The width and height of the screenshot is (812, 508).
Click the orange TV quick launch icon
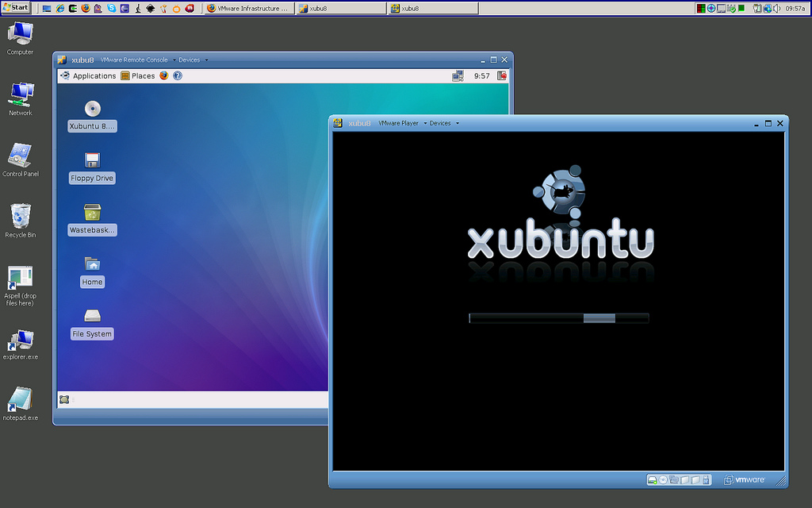tap(177, 9)
